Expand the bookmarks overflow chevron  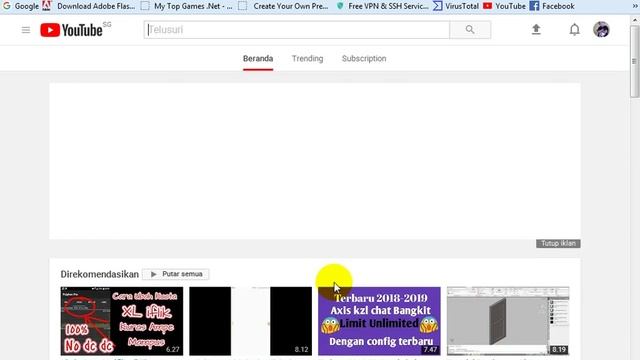(635, 6)
